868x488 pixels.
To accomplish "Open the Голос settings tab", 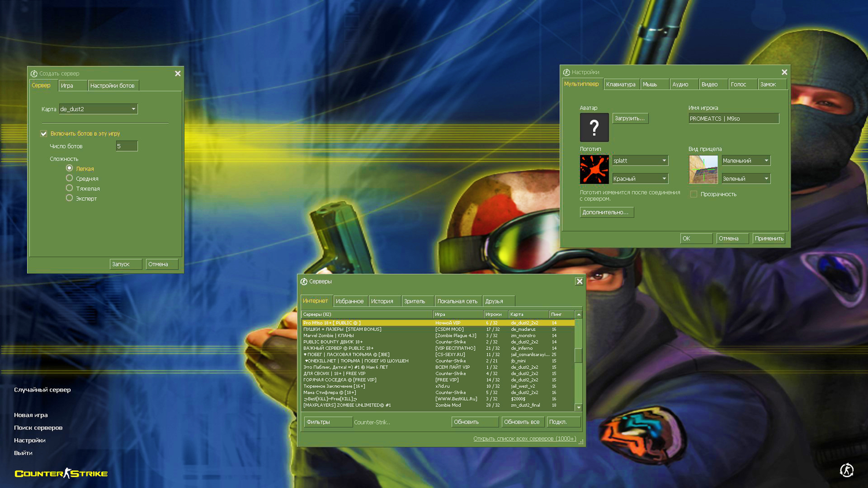I will (743, 84).
